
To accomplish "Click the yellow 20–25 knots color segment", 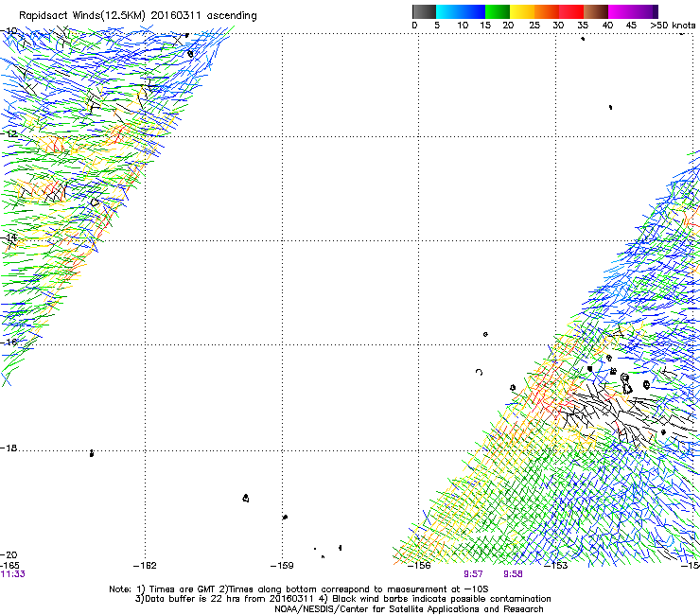I will tap(522, 11).
